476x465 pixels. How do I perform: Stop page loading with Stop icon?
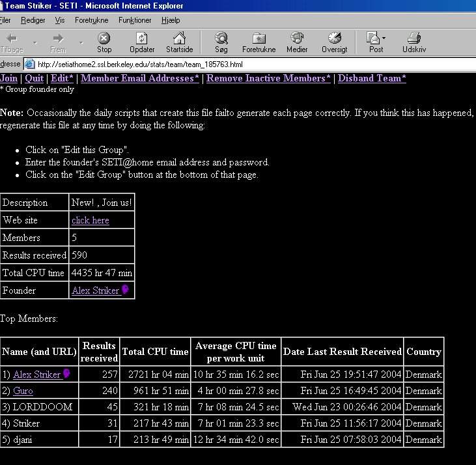[104, 38]
